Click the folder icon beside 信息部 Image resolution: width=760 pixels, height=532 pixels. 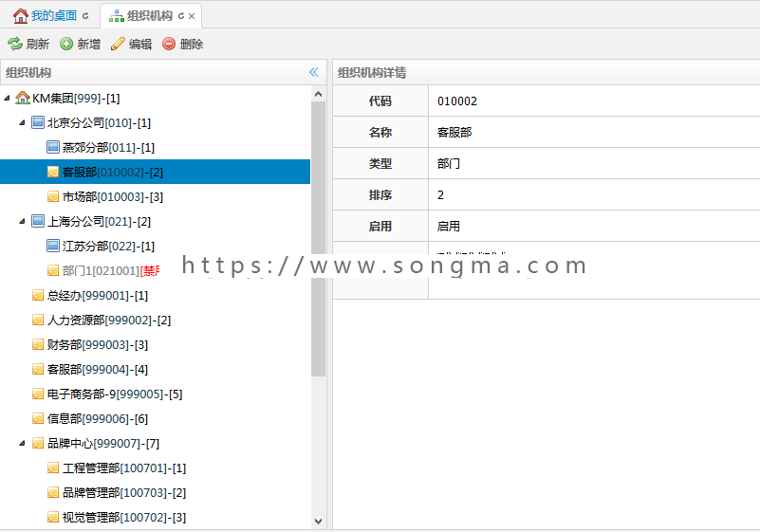coord(38,418)
